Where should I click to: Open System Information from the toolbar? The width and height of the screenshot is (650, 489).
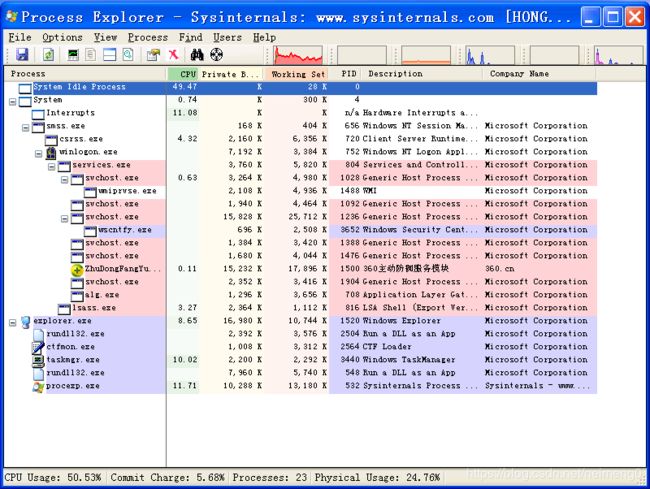(x=73, y=55)
